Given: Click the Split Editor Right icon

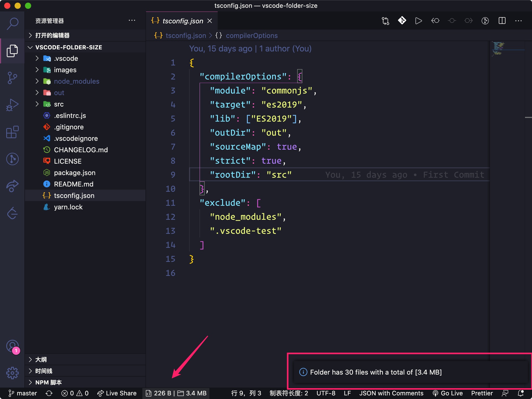Looking at the screenshot, I should coord(502,21).
